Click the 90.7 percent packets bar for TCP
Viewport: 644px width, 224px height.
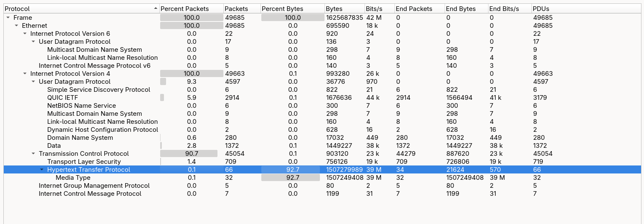tap(189, 154)
